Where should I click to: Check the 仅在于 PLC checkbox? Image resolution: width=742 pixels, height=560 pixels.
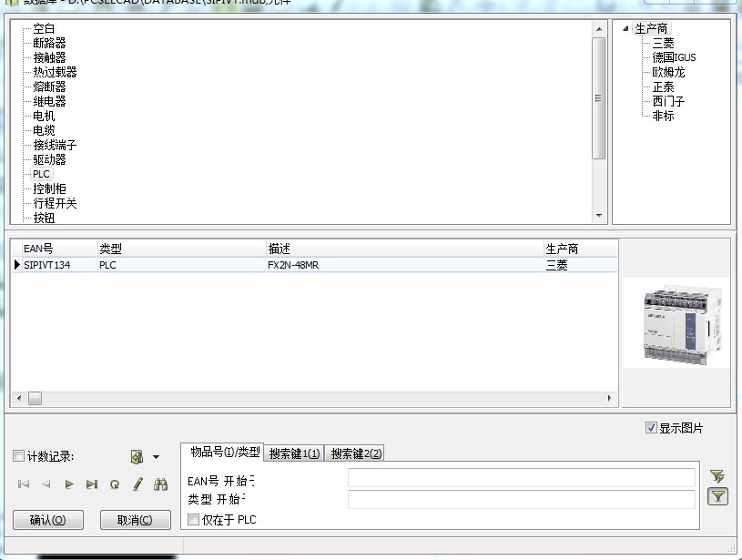(193, 519)
